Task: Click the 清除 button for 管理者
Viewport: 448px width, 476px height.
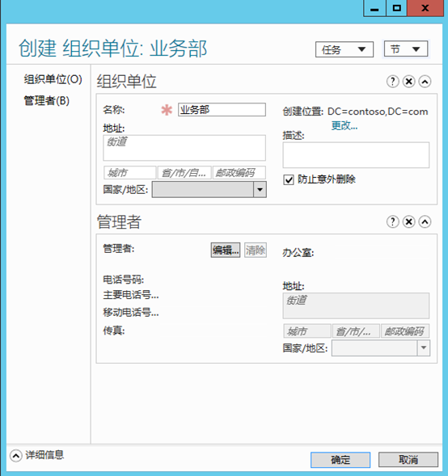Action: point(256,250)
